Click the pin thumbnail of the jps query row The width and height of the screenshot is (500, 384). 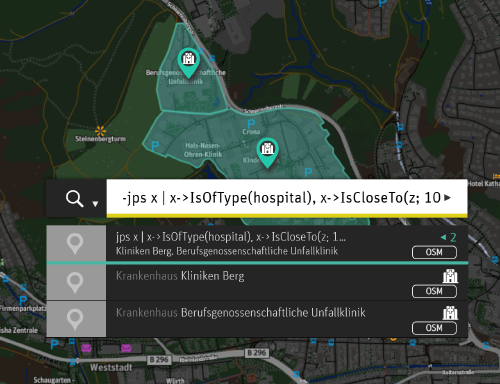pos(76,243)
